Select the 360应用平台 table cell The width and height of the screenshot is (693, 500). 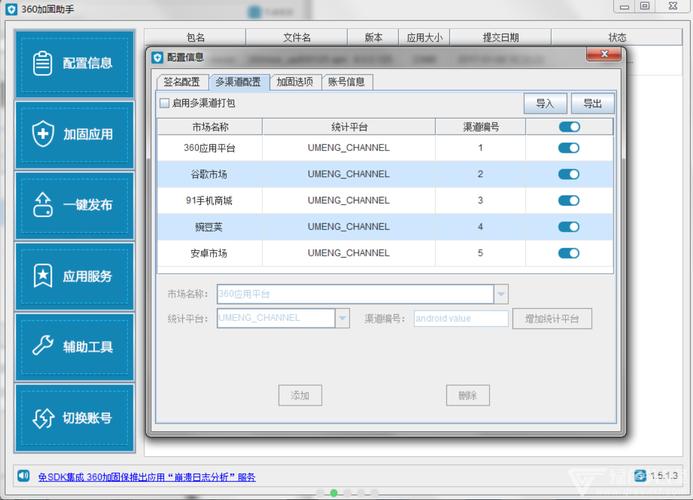[209, 148]
